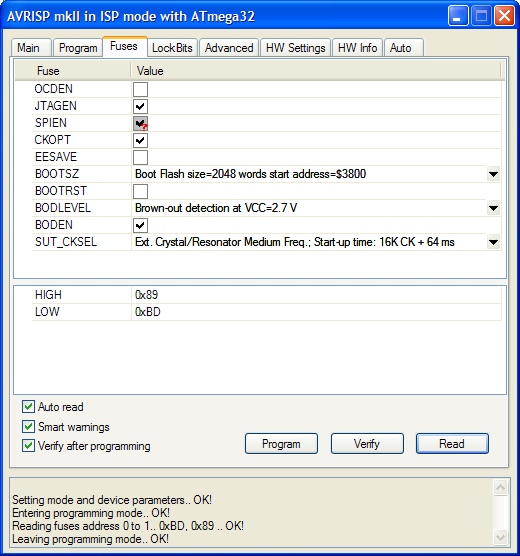520x556 pixels.
Task: Select the Advanced tab
Action: click(229, 48)
